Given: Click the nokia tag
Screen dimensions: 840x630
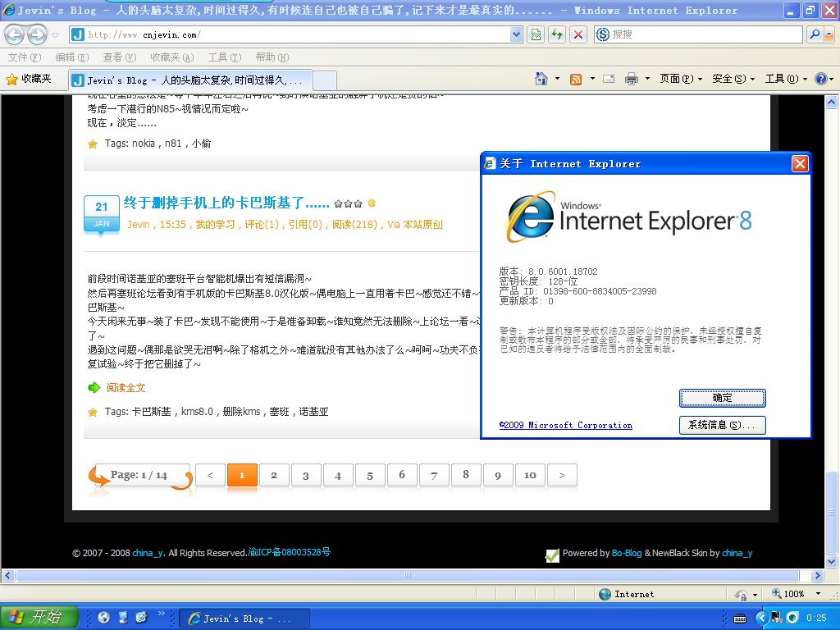Looking at the screenshot, I should pyautogui.click(x=143, y=144).
